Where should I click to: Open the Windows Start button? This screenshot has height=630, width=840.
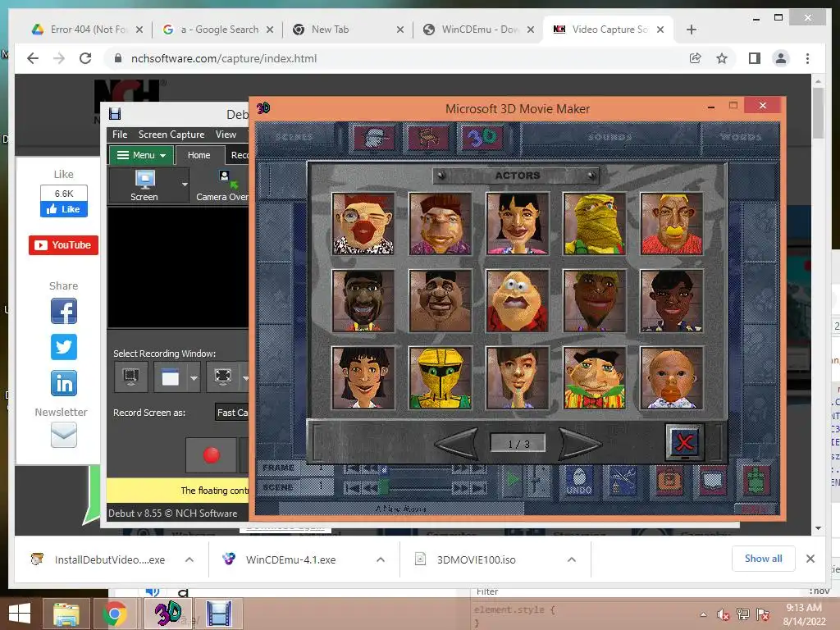tap(20, 614)
